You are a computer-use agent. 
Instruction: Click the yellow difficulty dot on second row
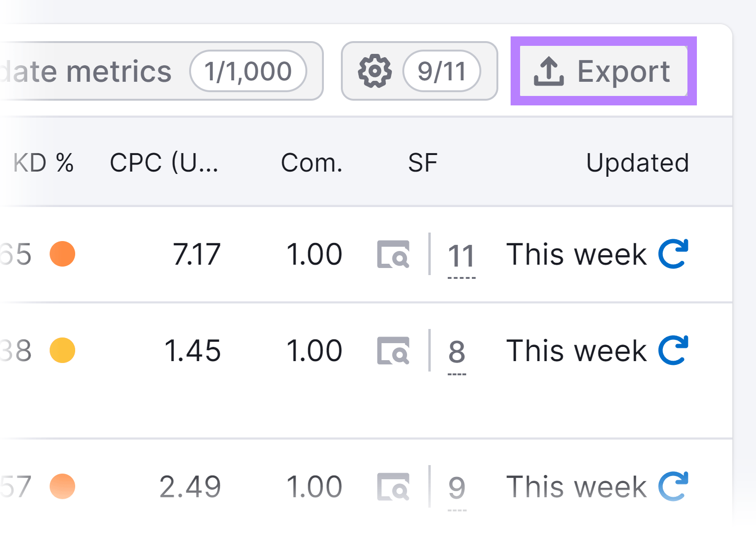[x=62, y=350]
